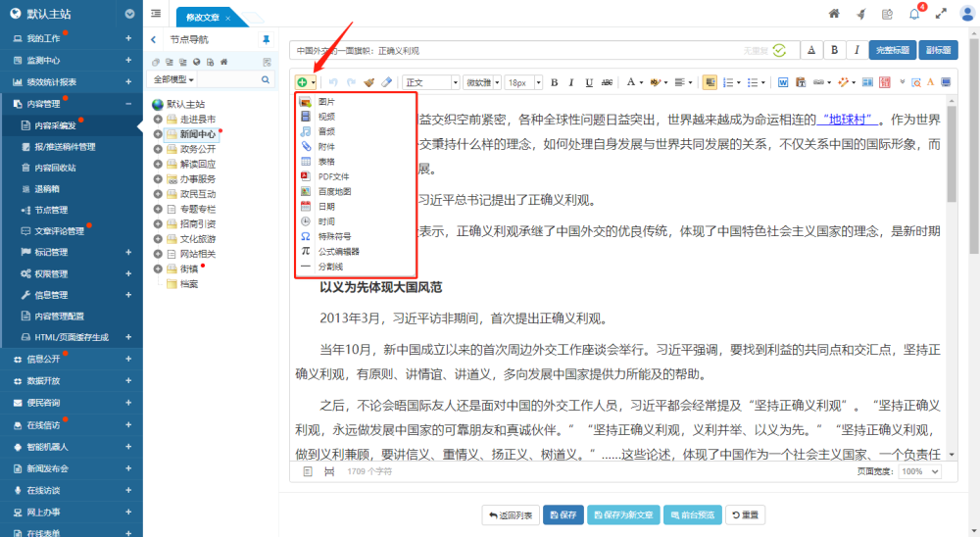
Task: Click the eraser clear-formatting icon
Action: tap(386, 82)
